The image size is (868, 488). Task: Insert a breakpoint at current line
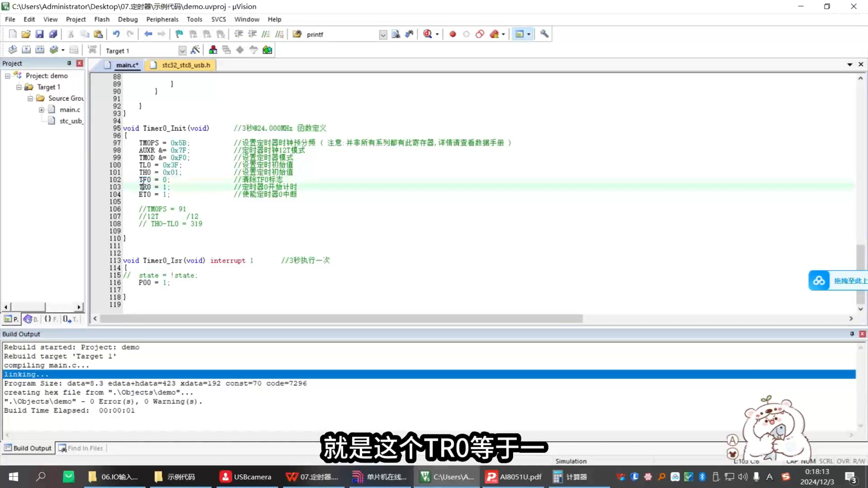click(453, 34)
